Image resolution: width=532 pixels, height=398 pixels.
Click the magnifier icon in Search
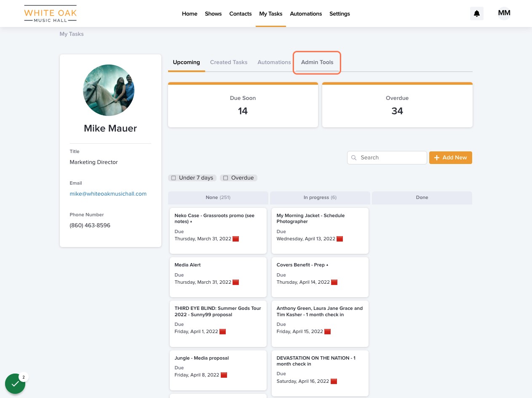coord(354,158)
